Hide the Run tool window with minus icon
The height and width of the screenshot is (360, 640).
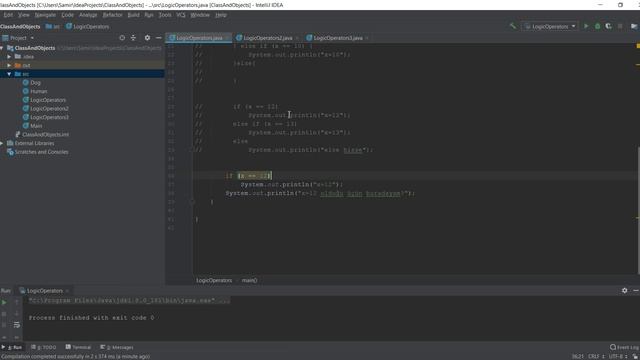pos(636,290)
